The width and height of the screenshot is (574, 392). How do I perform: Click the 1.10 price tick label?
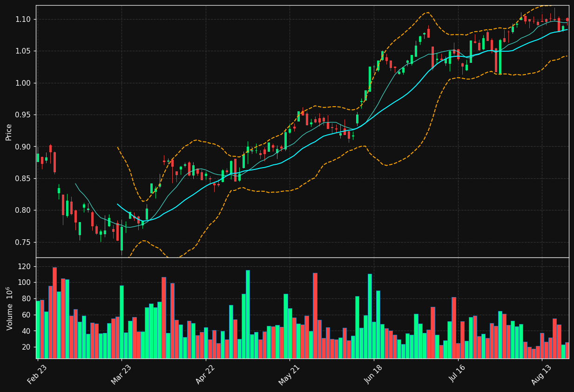[24, 19]
